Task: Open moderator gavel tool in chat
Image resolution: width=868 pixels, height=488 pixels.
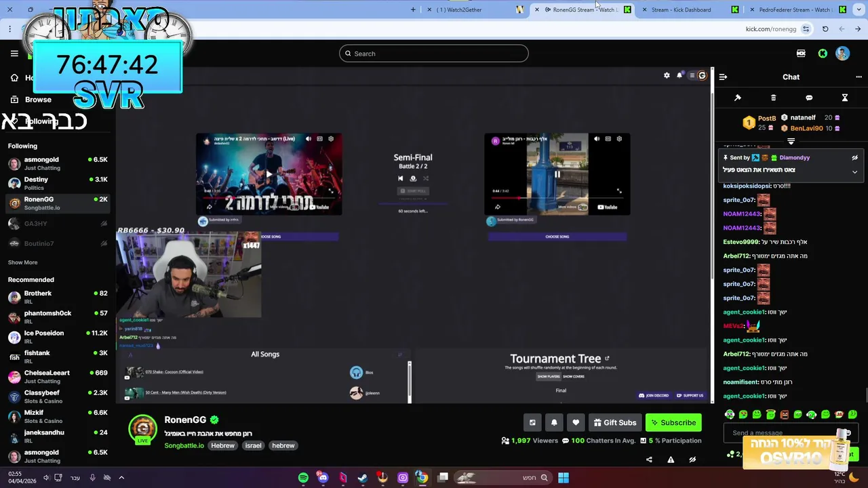Action: [738, 98]
